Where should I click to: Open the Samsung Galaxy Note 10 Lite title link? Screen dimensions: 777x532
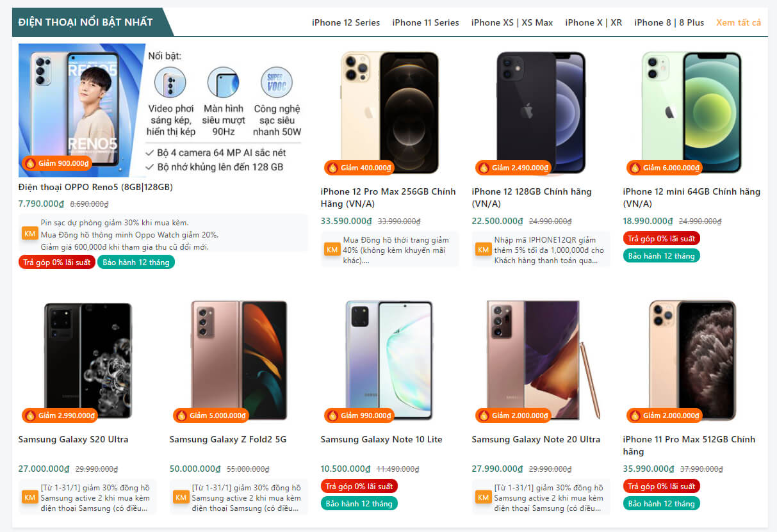pos(381,439)
